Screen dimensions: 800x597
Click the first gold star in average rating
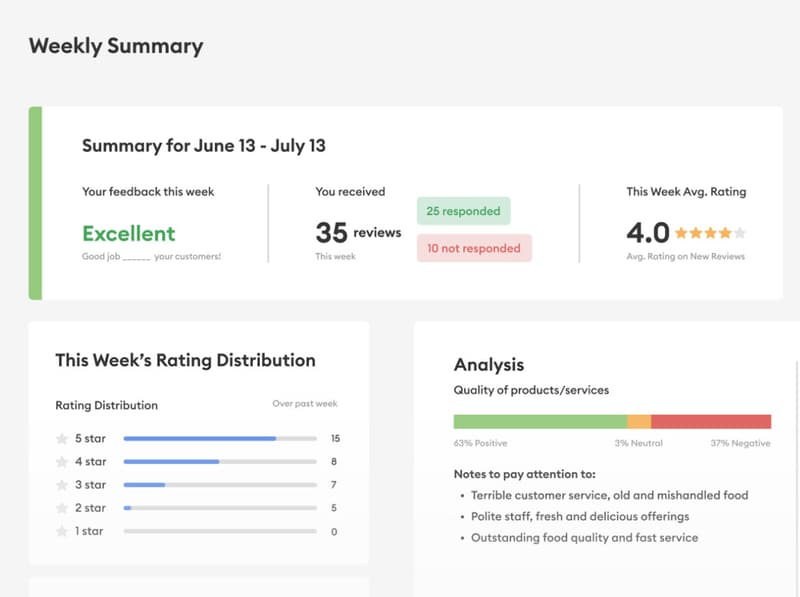coord(681,233)
